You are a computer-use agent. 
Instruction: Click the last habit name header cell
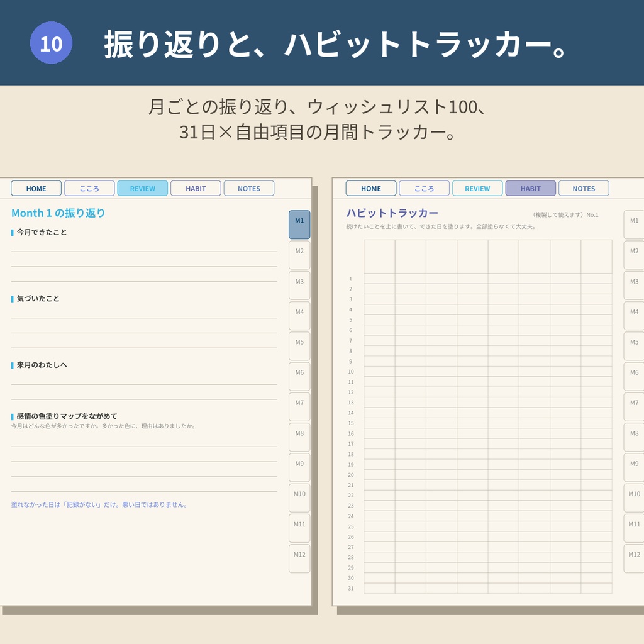[x=596, y=257]
